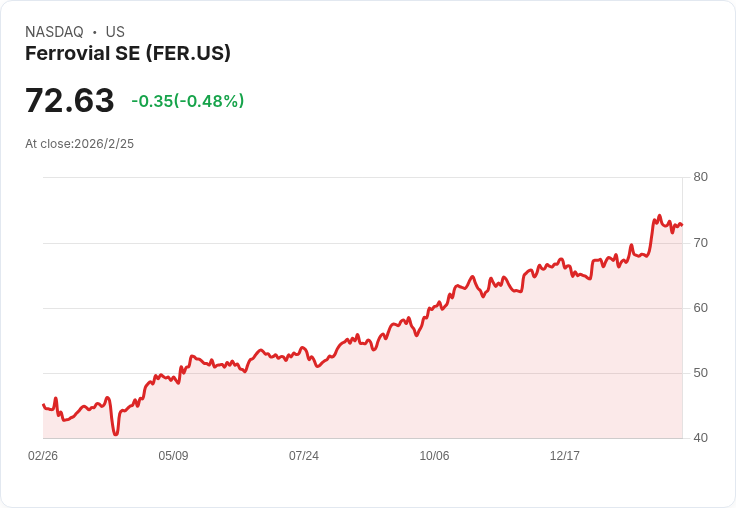Click the 60 y-axis label
Screen dimensions: 736x508
click(x=700, y=308)
